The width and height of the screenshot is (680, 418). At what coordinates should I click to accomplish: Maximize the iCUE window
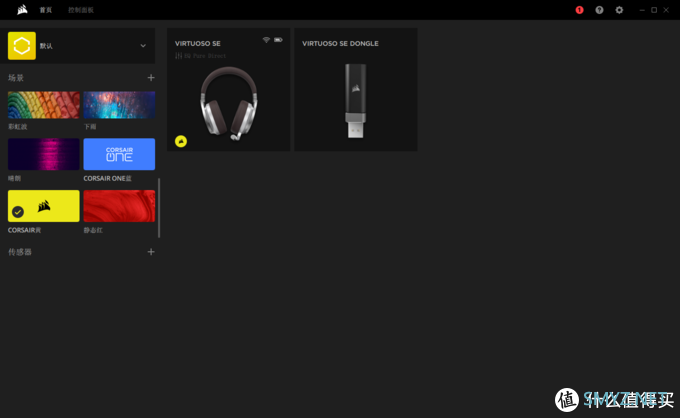point(654,10)
